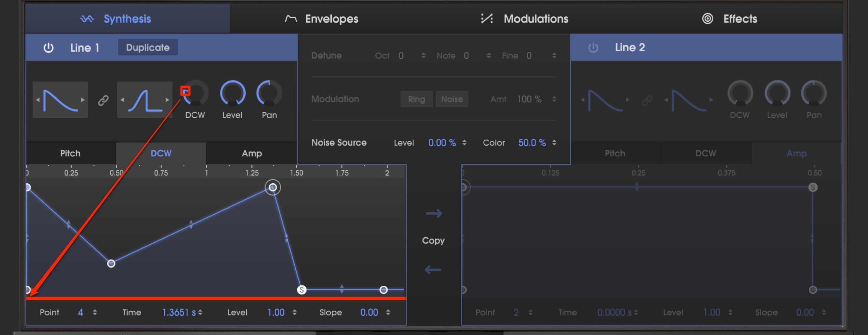
Task: Toggle Ring modulation button
Action: (x=416, y=99)
